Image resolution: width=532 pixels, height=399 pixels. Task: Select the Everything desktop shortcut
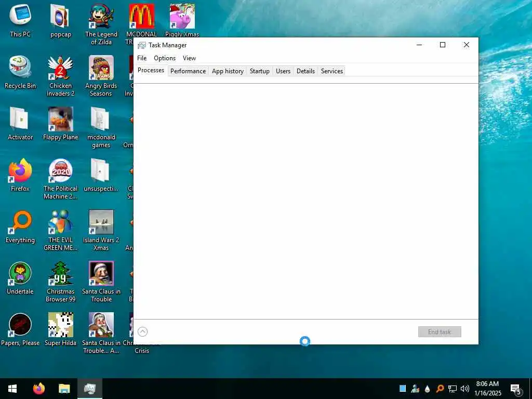pyautogui.click(x=20, y=227)
